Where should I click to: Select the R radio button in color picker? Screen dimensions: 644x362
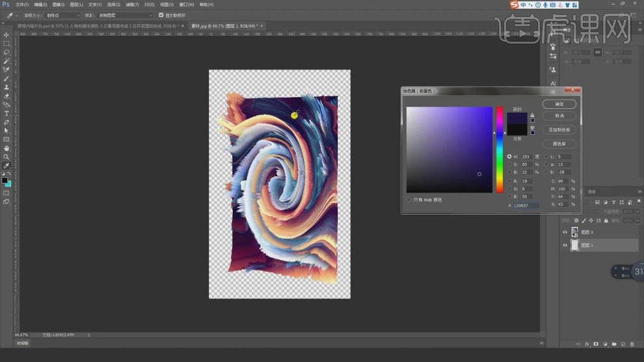coord(509,181)
